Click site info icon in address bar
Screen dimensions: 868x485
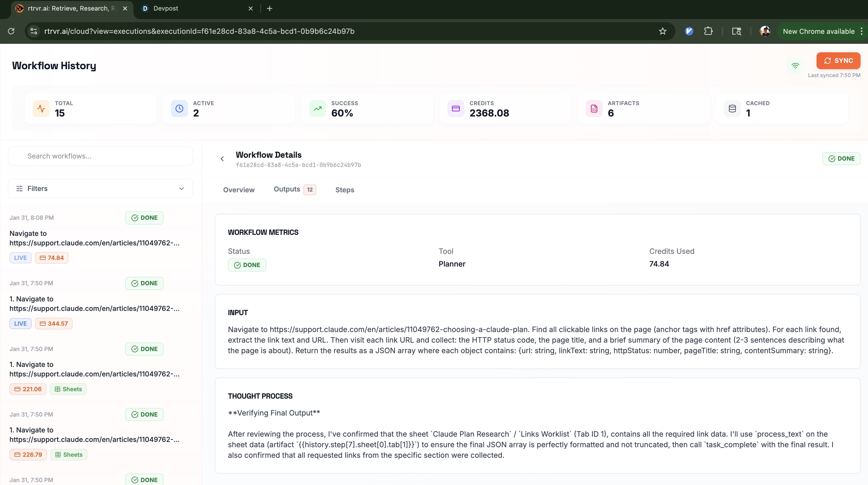click(x=34, y=31)
